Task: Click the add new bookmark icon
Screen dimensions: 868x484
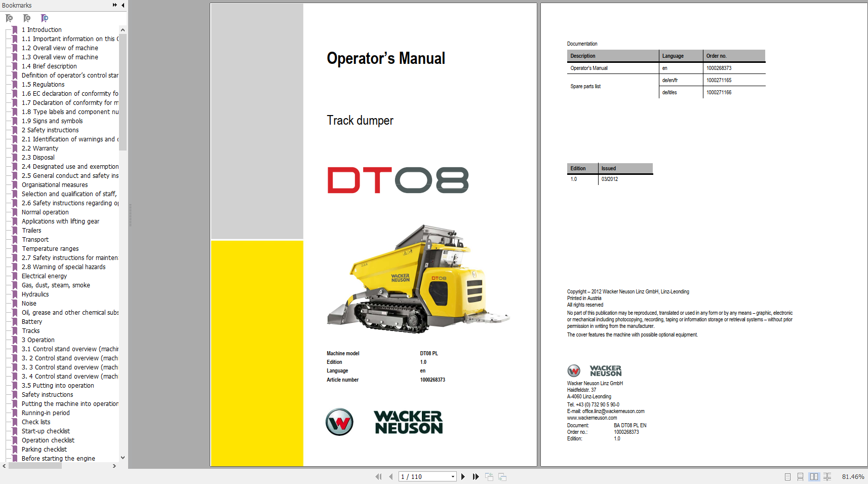Action: 27,18
